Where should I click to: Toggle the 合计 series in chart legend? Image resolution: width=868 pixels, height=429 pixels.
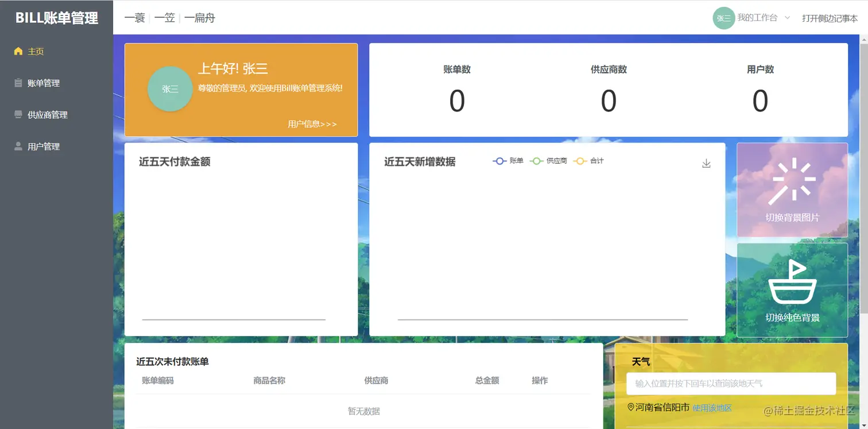[588, 161]
